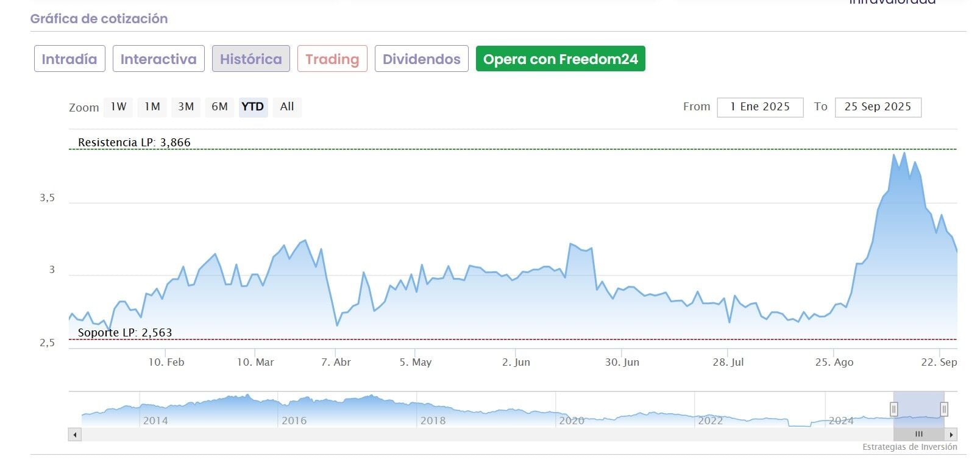980x473 pixels.
Task: Click the 22. Sep axis label
Action: tap(939, 362)
